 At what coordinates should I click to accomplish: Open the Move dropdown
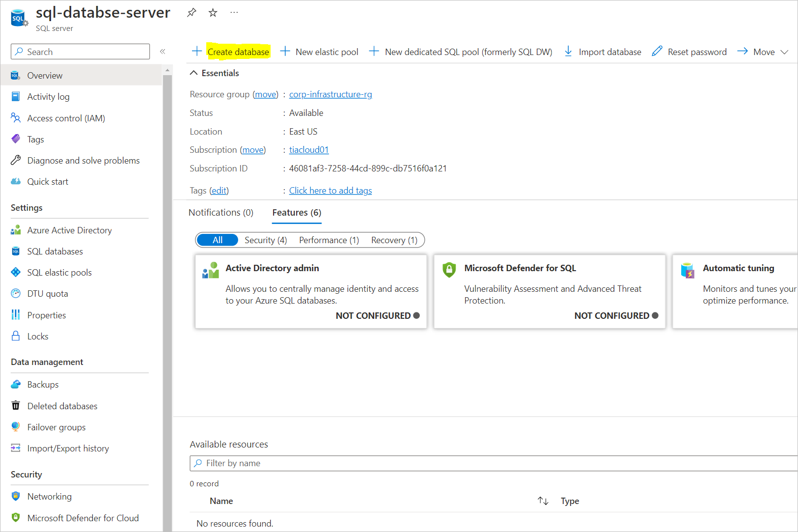tap(763, 52)
